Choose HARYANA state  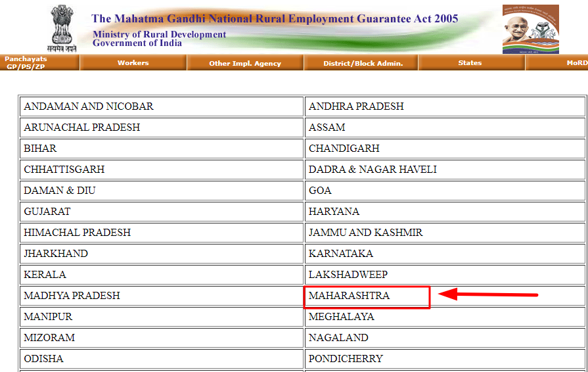click(x=334, y=212)
